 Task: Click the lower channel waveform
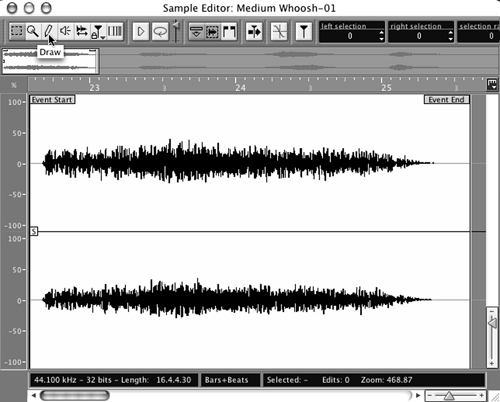point(237,299)
